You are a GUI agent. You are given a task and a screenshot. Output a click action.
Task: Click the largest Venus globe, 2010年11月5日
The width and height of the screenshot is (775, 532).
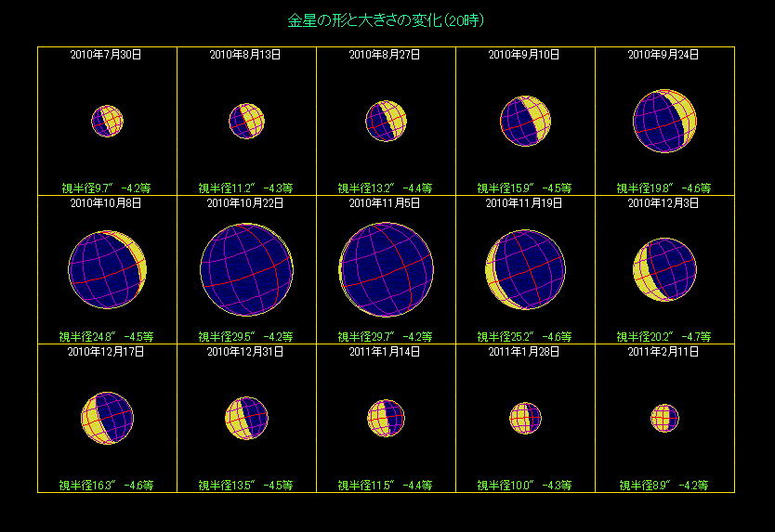tap(386, 269)
